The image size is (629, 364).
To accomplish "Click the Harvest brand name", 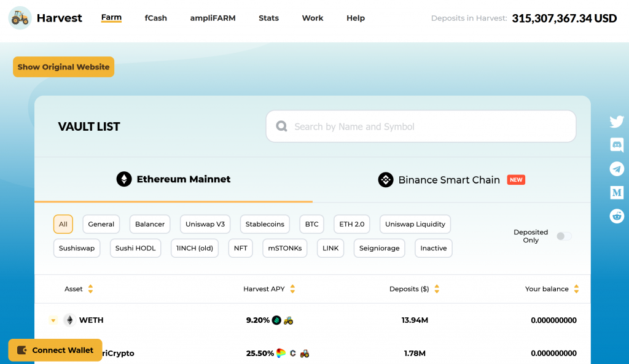I will (60, 18).
